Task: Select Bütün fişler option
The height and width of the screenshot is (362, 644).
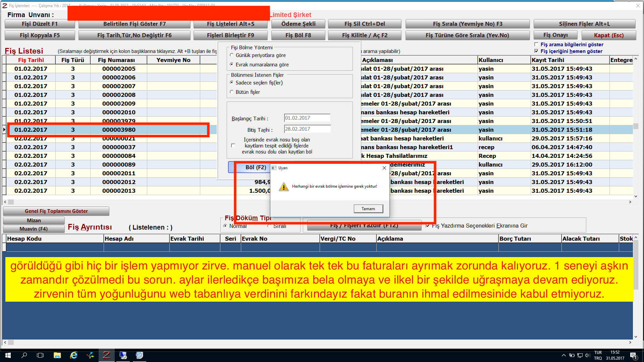Action: [232, 92]
